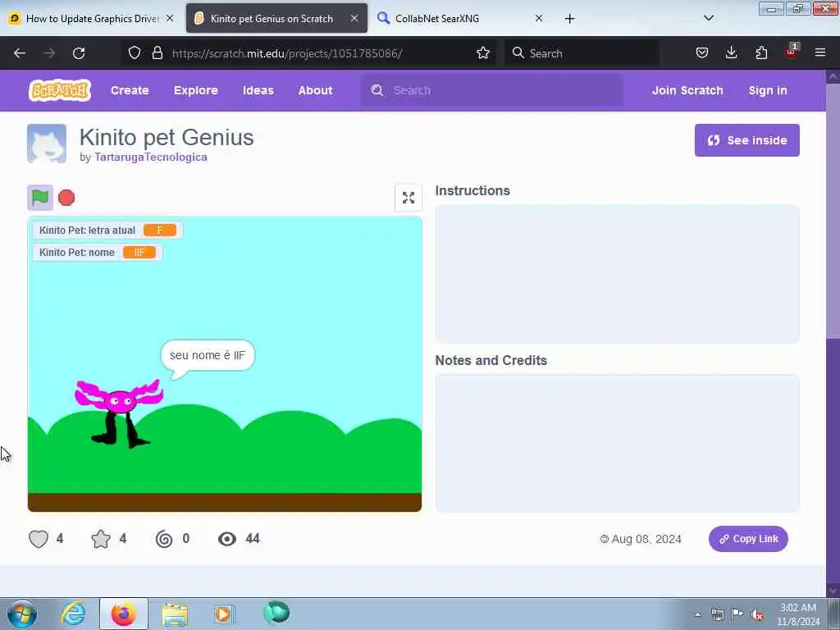The height and width of the screenshot is (630, 840).
Task: Open the uBlock extension icon with badge
Action: (792, 52)
